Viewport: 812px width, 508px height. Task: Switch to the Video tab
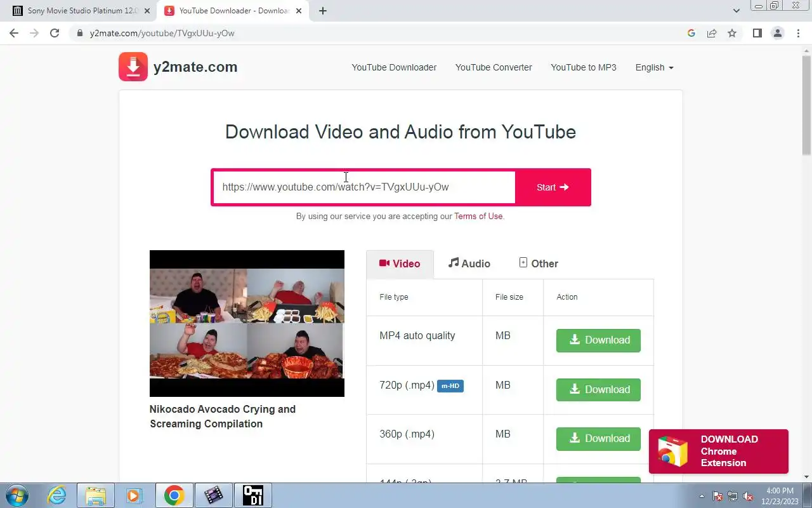pyautogui.click(x=400, y=264)
